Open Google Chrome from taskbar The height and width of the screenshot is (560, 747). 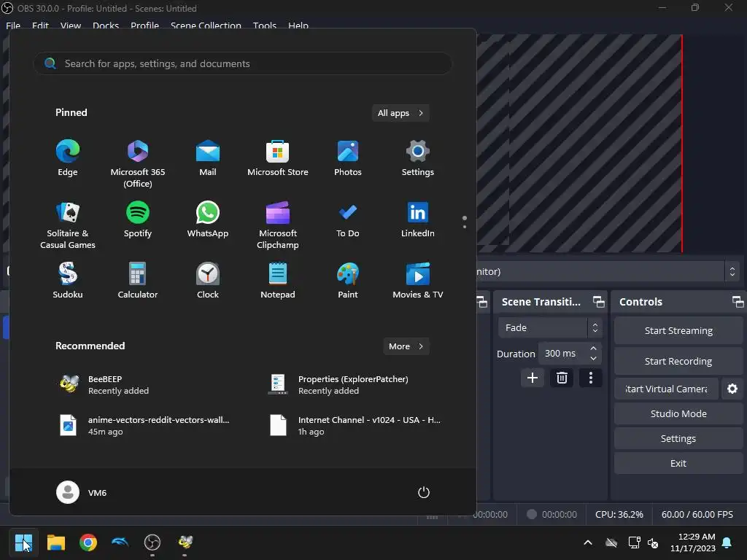pos(88,542)
